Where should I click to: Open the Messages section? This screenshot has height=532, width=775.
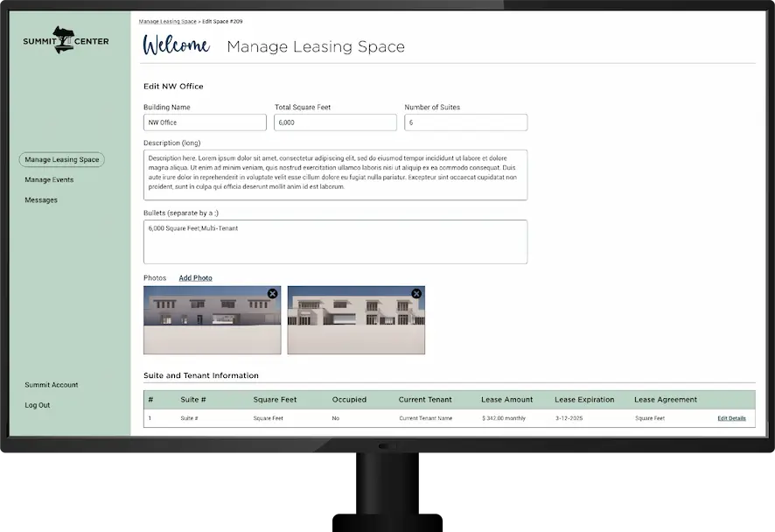(40, 199)
